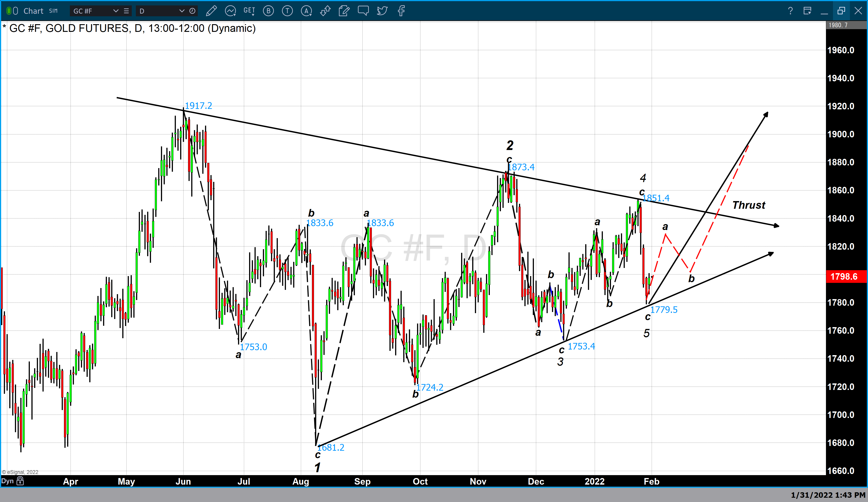This screenshot has width=868, height=502.
Task: Open the symbol list hamburger menu
Action: (126, 11)
